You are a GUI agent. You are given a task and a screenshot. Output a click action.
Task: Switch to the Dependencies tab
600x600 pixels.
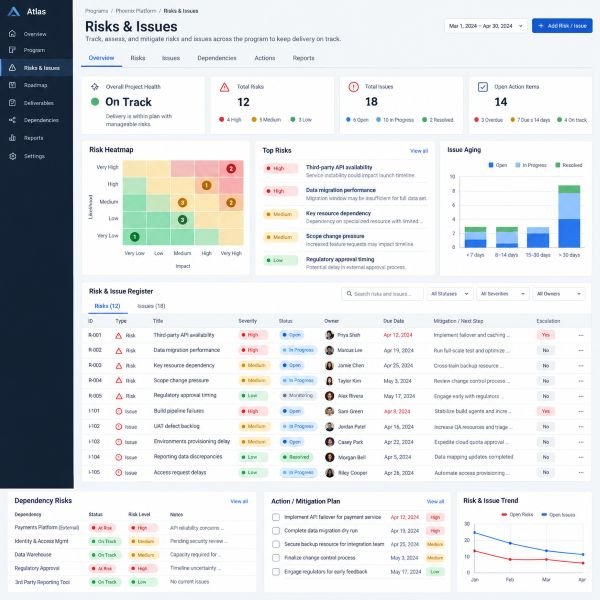click(x=217, y=58)
